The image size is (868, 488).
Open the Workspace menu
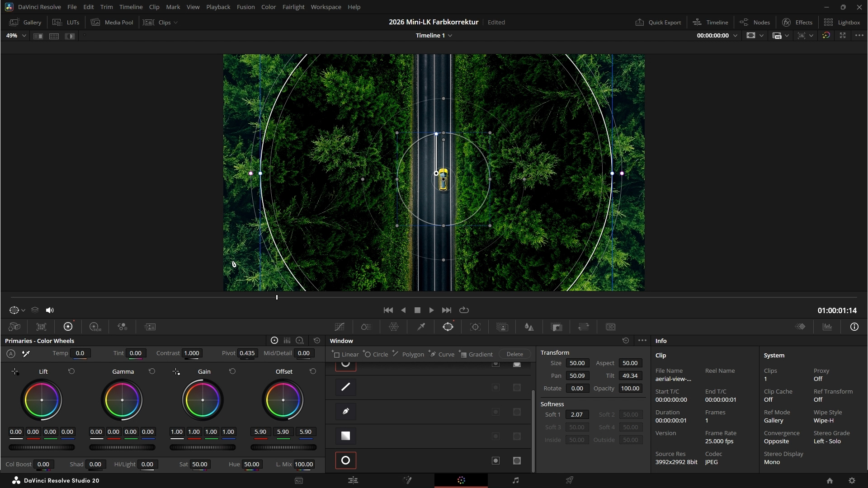coord(325,7)
